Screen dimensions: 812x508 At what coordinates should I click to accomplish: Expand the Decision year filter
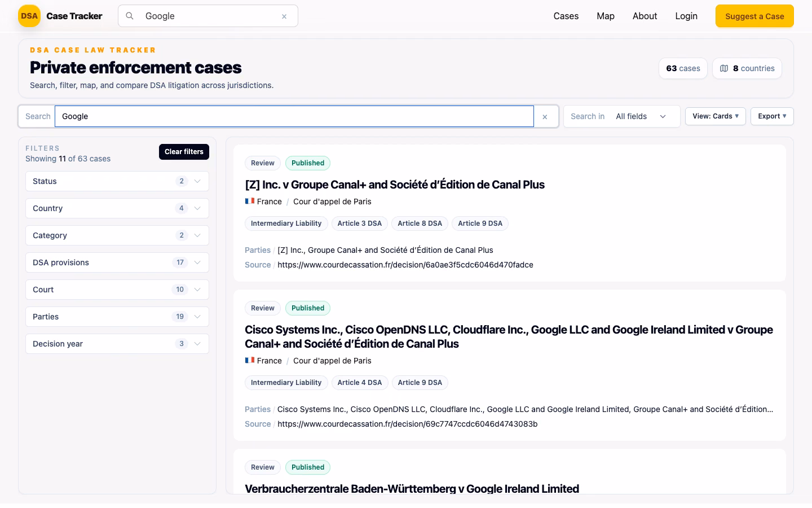117,344
